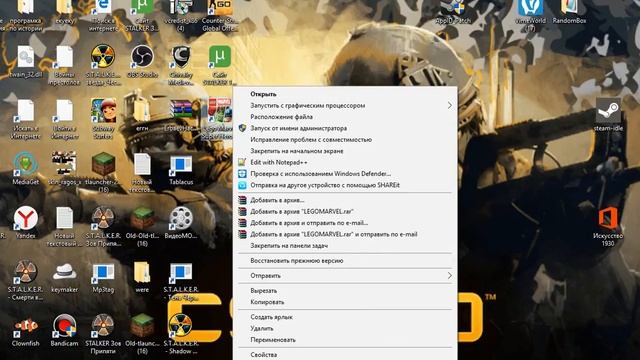This screenshot has height=360, width=640.
Task: Select 'Запуск от имени администратора'
Action: pyautogui.click(x=345, y=128)
